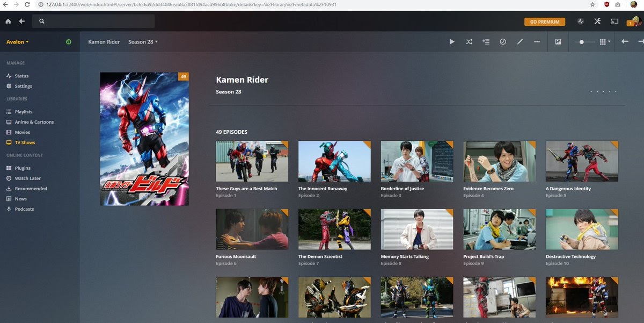Screen dimensions: 644x323
Task: Mark season as watched checkmark
Action: coord(503,41)
